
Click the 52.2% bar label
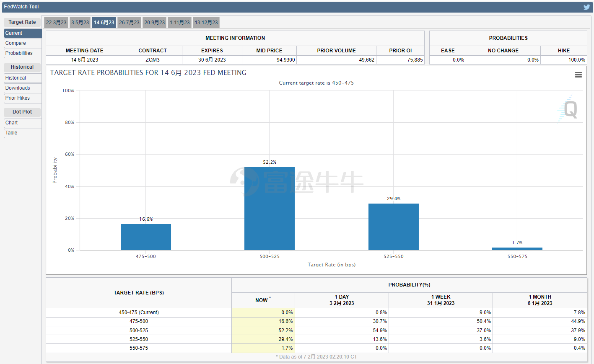[x=270, y=162]
